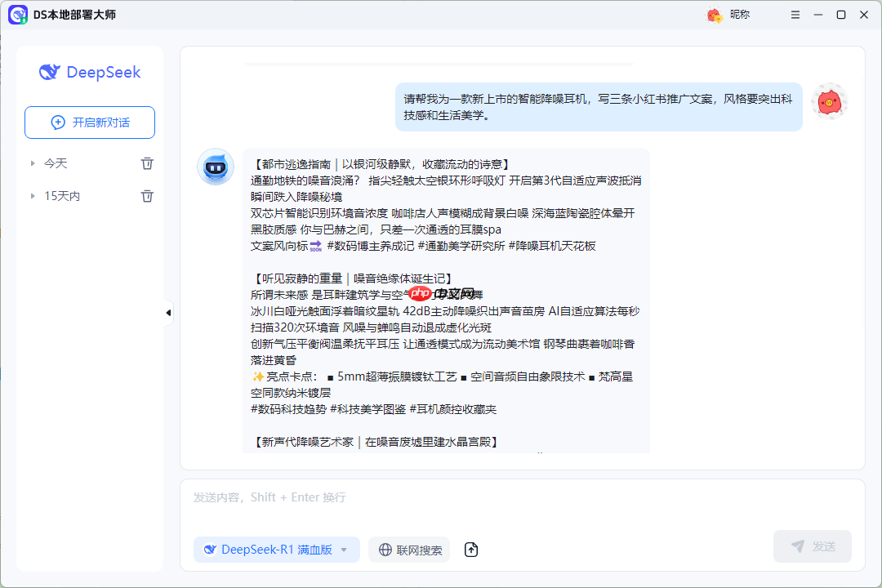The image size is (882, 588).
Task: Enable 联网搜索 web search mode
Action: pyautogui.click(x=408, y=550)
